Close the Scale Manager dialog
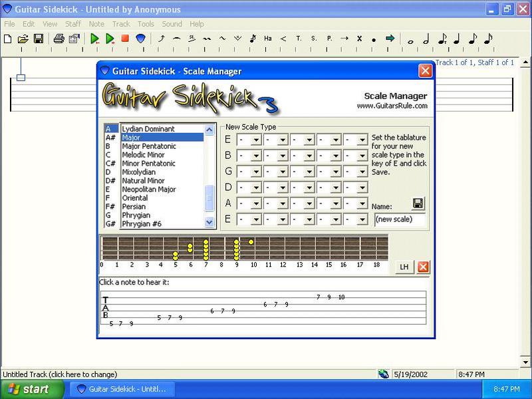Viewport: 532px width, 399px height. point(425,71)
